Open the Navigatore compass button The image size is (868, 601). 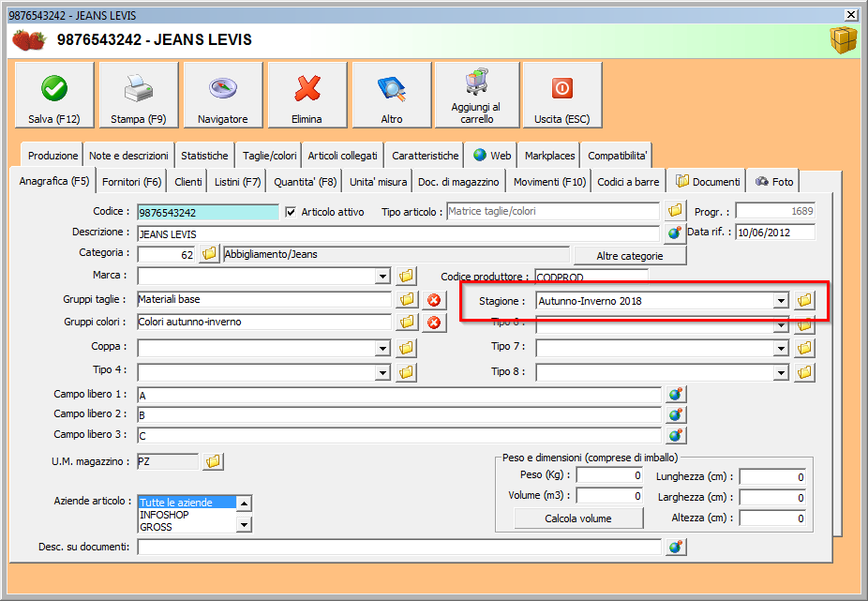point(222,96)
